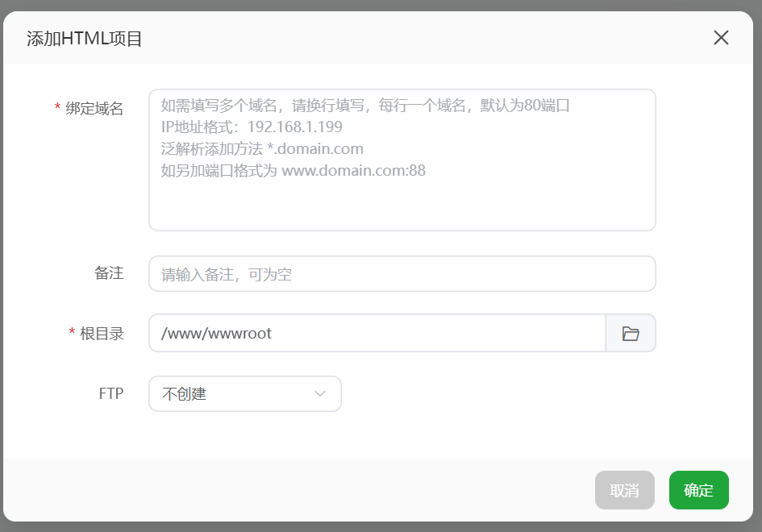The width and height of the screenshot is (762, 532).
Task: Click the placeholder line about 泛解析添加方法
Action: [x=262, y=149]
